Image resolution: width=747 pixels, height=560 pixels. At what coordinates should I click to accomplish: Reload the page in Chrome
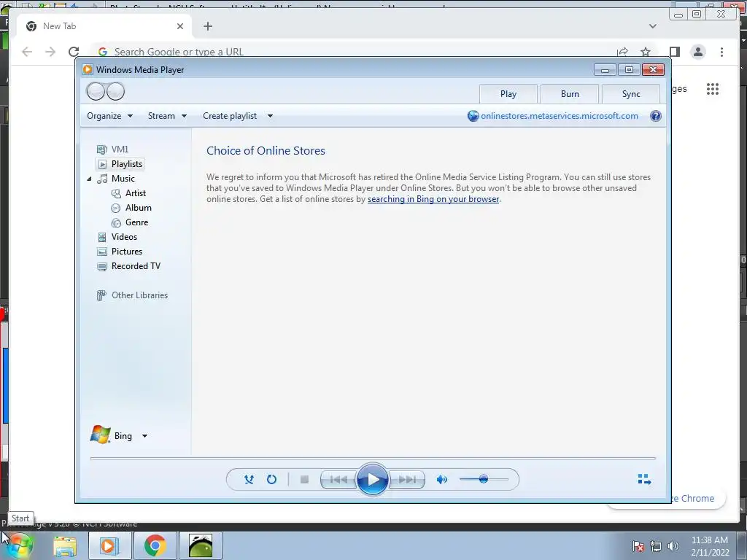click(74, 52)
